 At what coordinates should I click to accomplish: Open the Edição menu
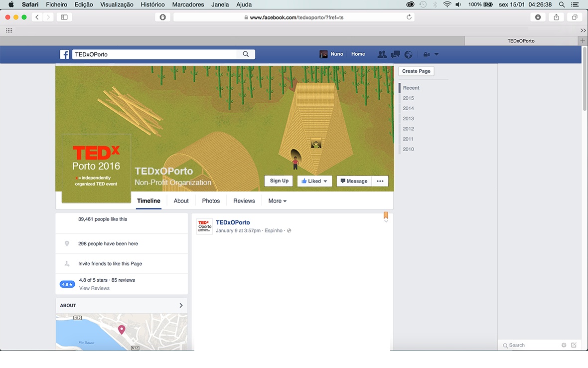tap(84, 4)
